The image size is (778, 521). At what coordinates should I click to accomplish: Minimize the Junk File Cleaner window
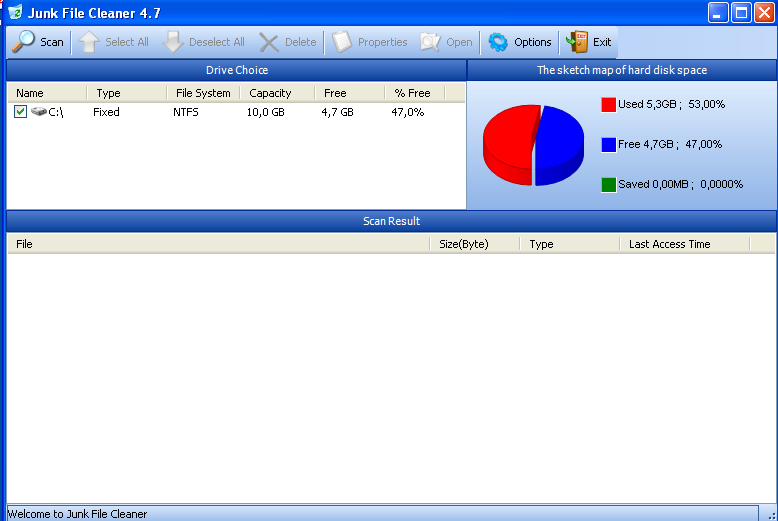tap(718, 13)
